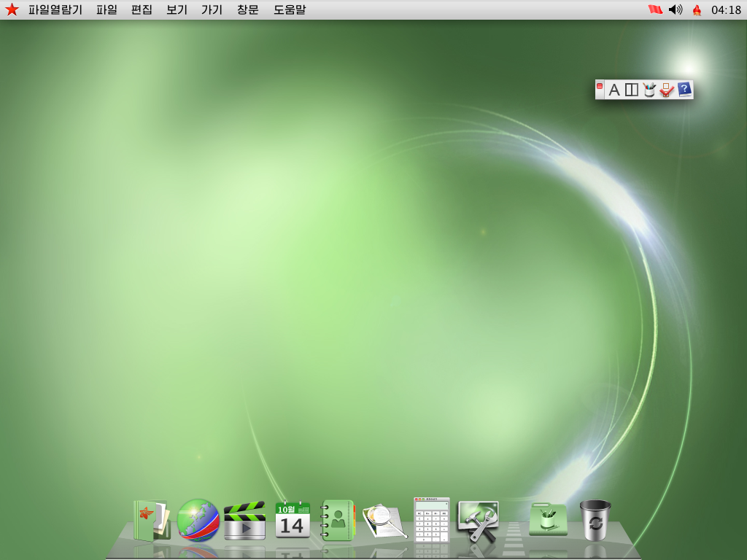Click the red checkmark options icon
This screenshot has height=560, width=747.
tap(667, 90)
